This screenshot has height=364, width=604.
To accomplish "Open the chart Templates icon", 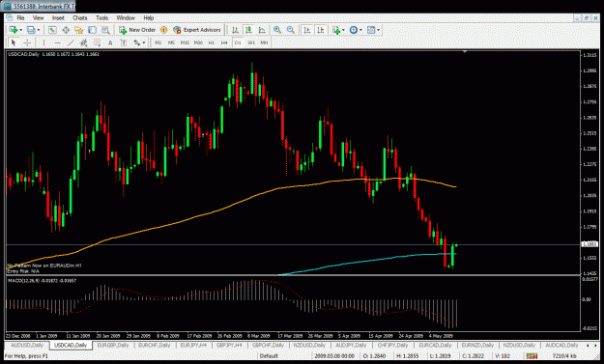I will [371, 30].
